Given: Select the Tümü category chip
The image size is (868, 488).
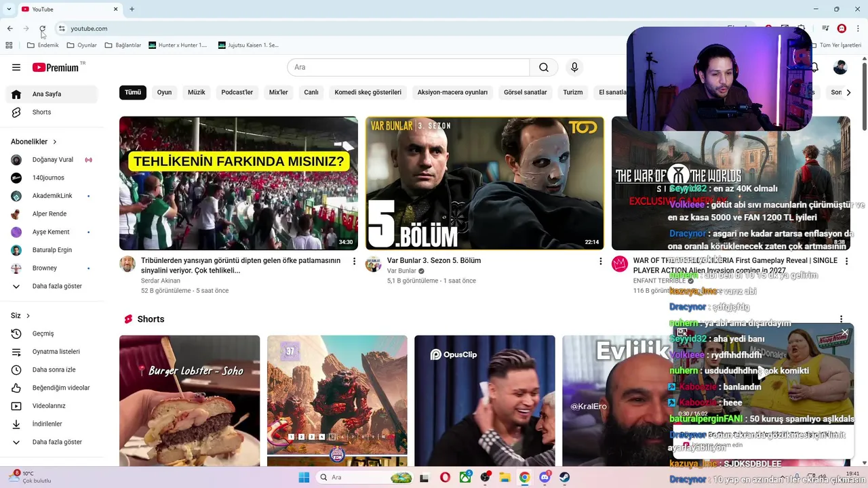Looking at the screenshot, I should tap(133, 92).
